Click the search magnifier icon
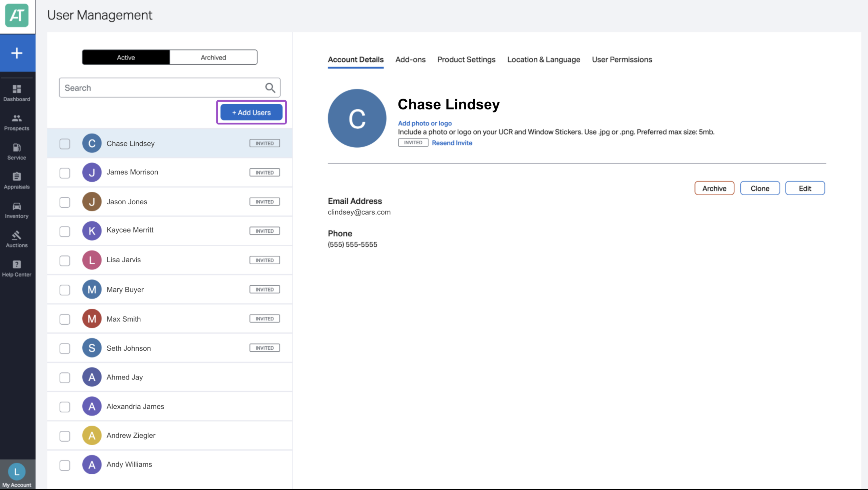Image resolution: width=868 pixels, height=490 pixels. click(270, 88)
